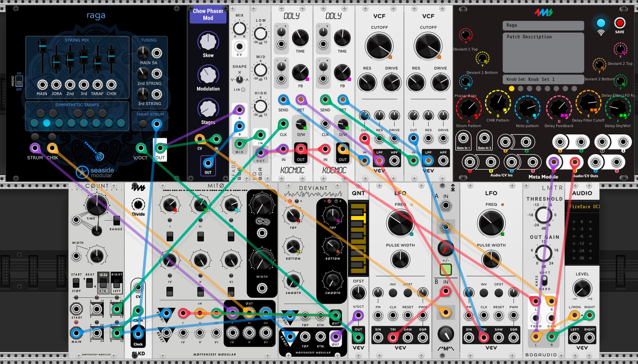Click the TARAF STRUM blue jack

coord(157,124)
